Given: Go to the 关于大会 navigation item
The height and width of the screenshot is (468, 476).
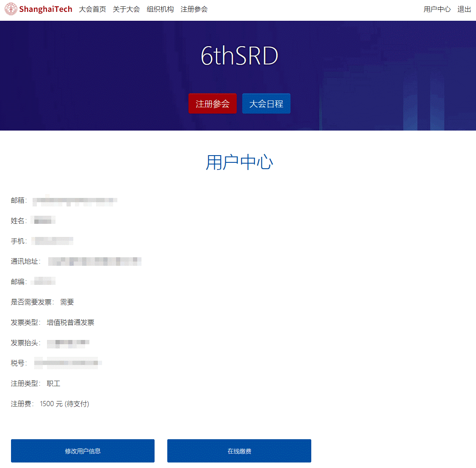Looking at the screenshot, I should tap(126, 9).
